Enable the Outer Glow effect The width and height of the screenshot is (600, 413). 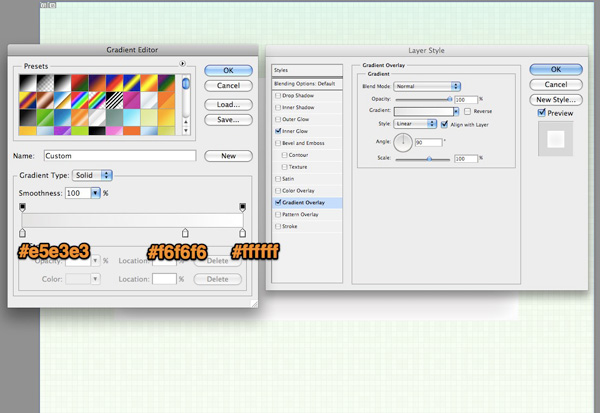pos(278,119)
